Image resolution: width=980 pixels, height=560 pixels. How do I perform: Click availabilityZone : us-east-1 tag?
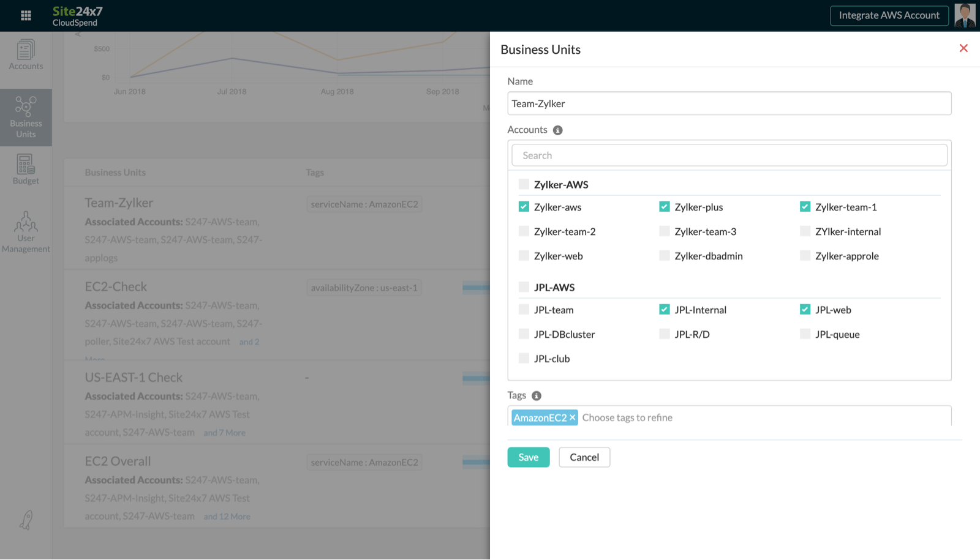pos(364,288)
